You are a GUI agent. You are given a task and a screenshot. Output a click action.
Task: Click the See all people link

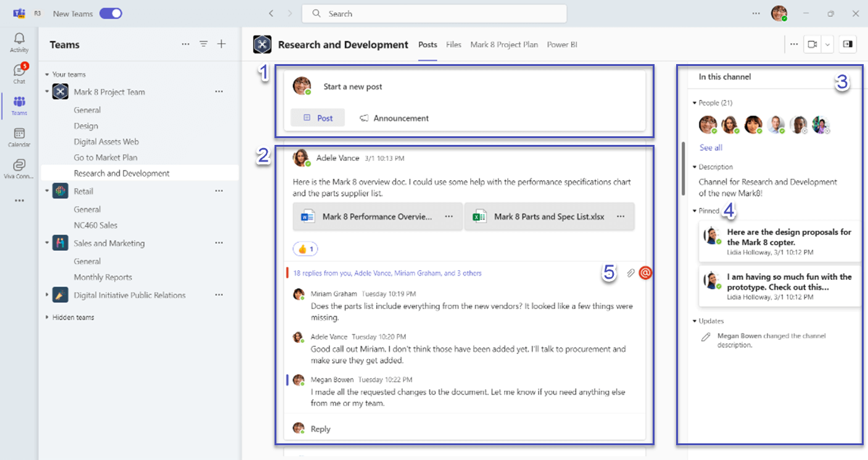click(x=711, y=148)
